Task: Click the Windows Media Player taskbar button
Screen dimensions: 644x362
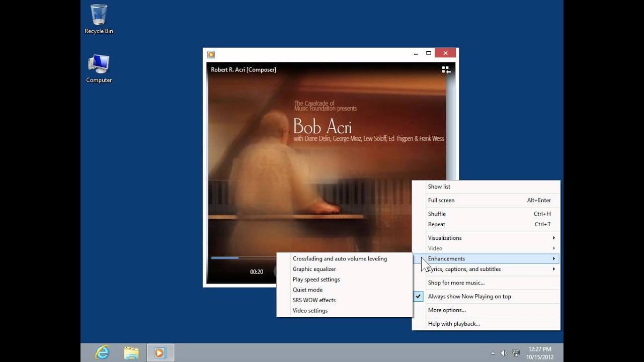Action: click(160, 352)
